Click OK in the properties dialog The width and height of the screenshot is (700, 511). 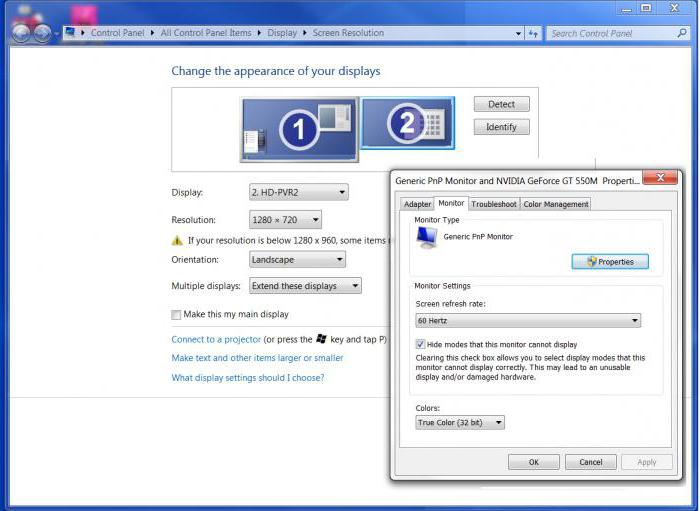[534, 462]
